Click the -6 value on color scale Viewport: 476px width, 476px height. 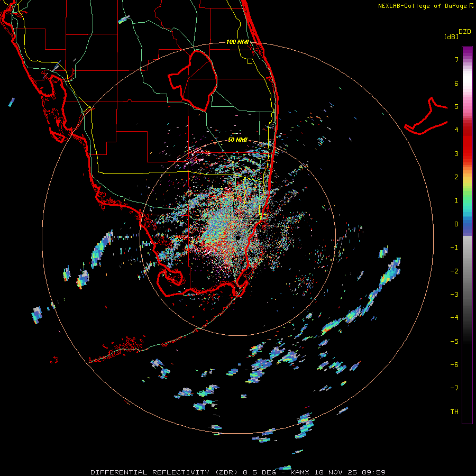tap(454, 365)
